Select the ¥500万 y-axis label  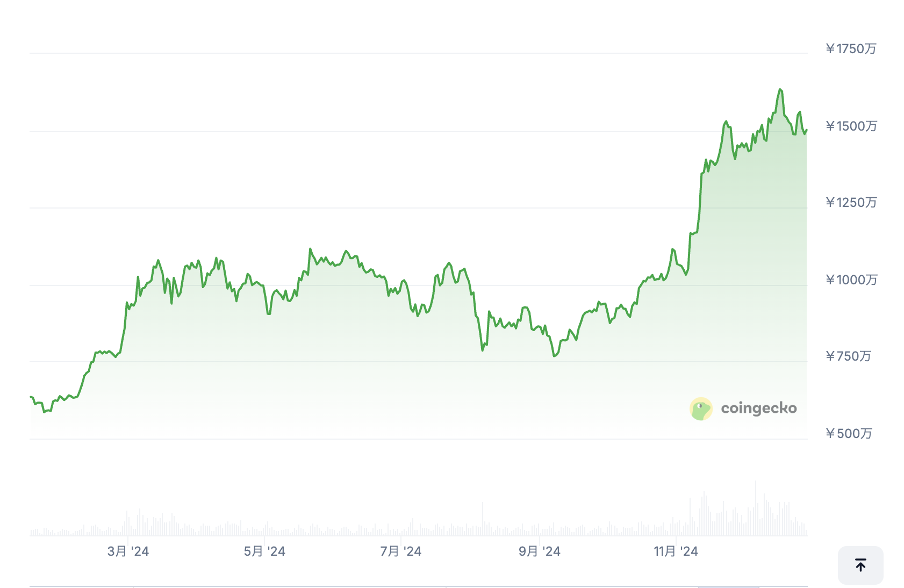coord(849,434)
